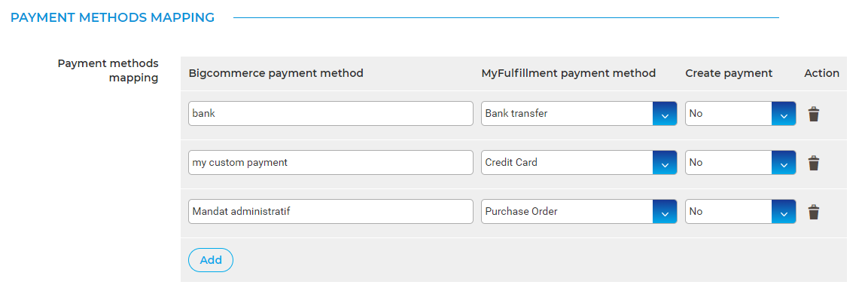The height and width of the screenshot is (294, 868).
Task: Click the Action column header
Action: (822, 73)
